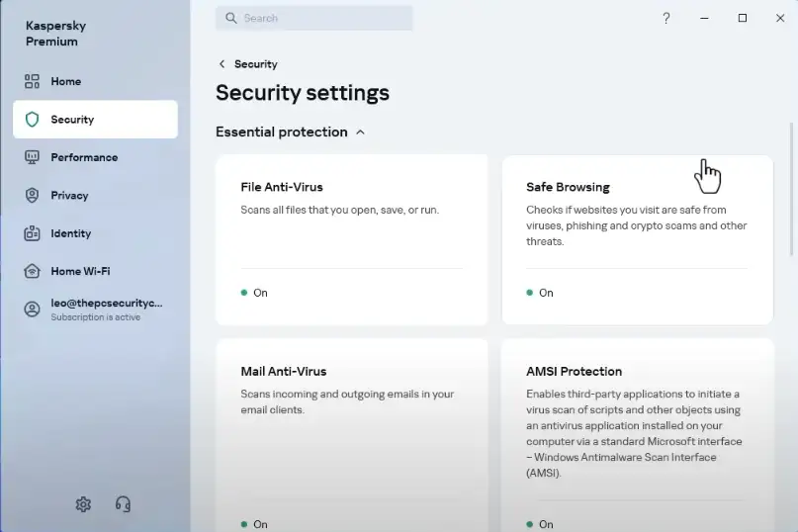Click the Identity card icon
The width and height of the screenshot is (798, 532).
(32, 233)
